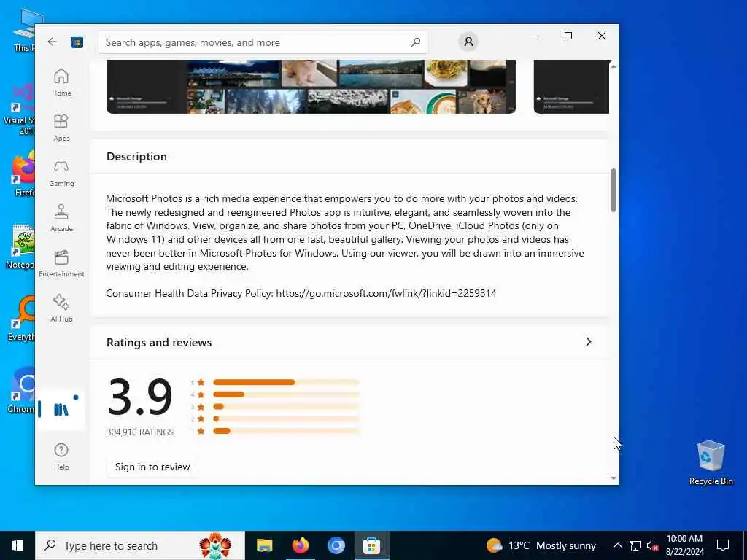Viewport: 747px width, 560px height.
Task: Click the 5-star rating bar
Action: coord(286,382)
